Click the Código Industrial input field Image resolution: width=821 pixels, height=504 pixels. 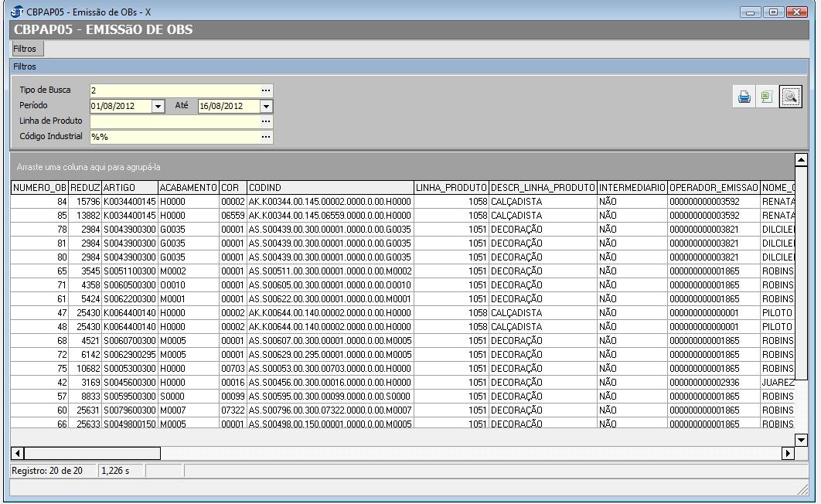pyautogui.click(x=174, y=137)
